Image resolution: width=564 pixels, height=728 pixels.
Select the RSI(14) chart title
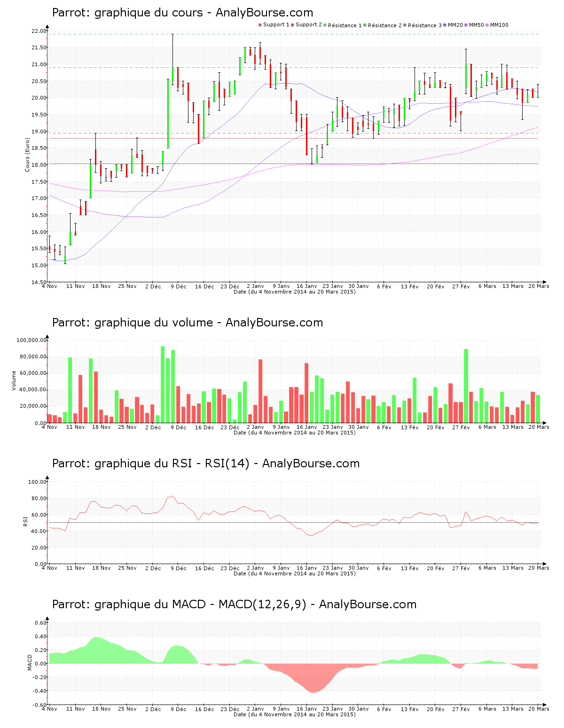pos(206,464)
